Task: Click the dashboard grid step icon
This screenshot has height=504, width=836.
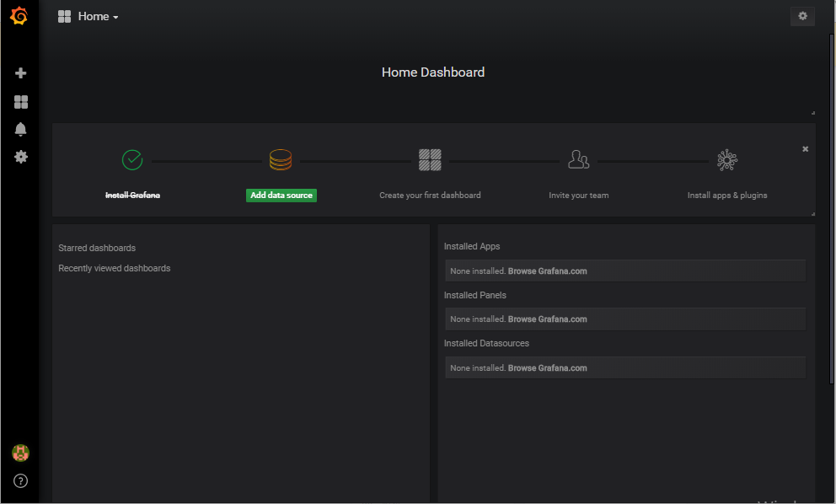Action: click(430, 159)
